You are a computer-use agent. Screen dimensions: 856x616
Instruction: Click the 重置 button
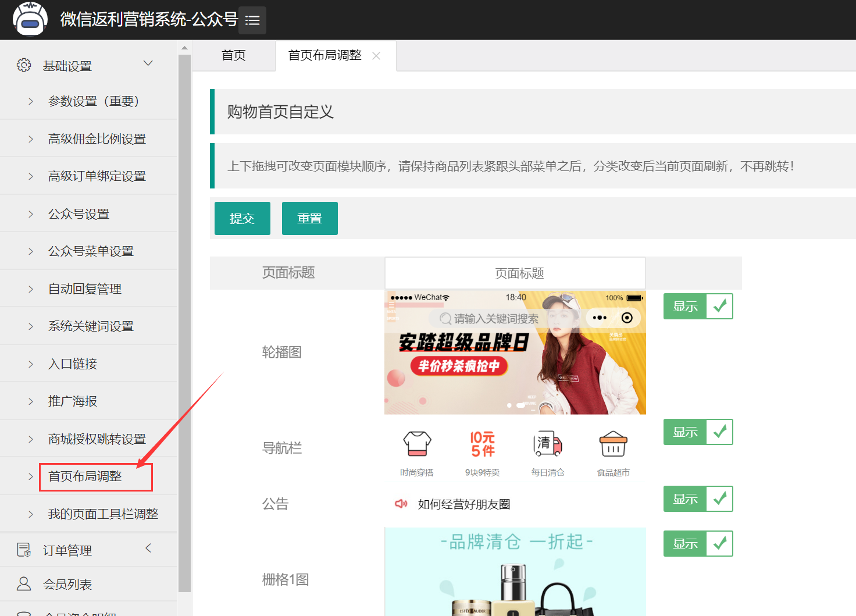(x=310, y=219)
